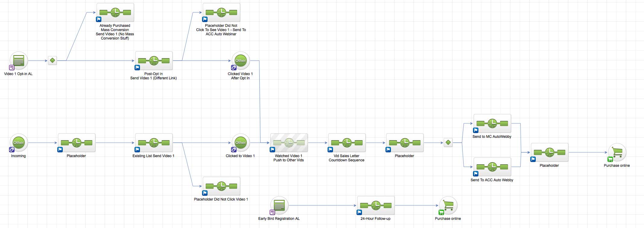The width and height of the screenshot is (644, 228).
Task: Click the Placeholder Did Not Click To See Video 1 label
Action: (221, 30)
